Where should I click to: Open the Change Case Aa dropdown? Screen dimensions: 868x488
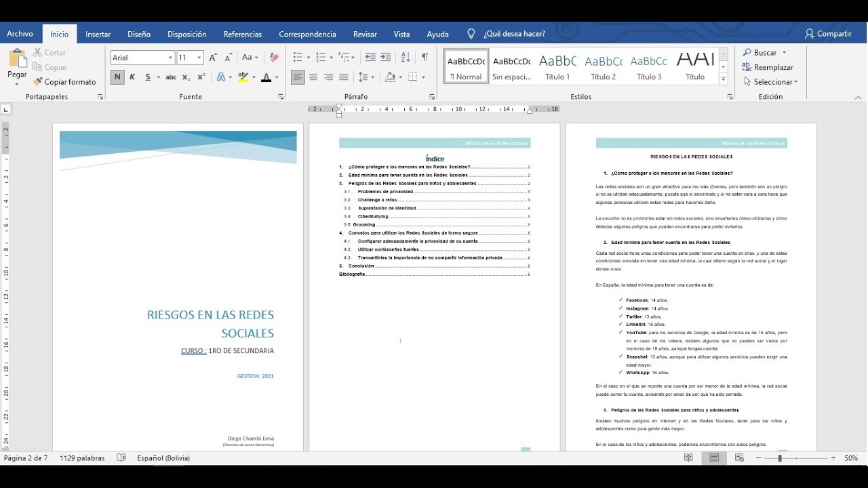(251, 58)
